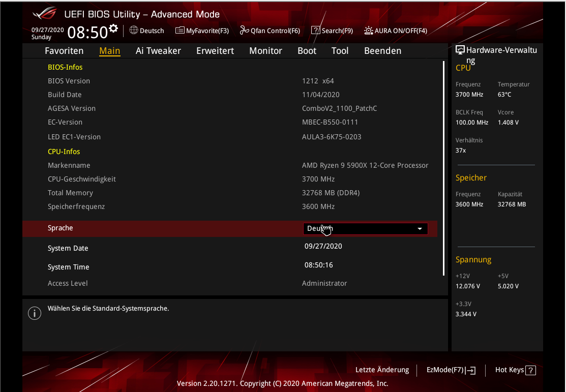The image size is (566, 392).
Task: Open clock settings gear icon
Action: coord(113,28)
